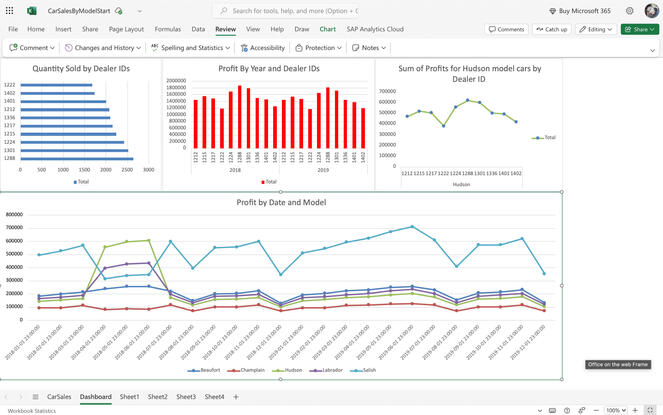Click the Comments button
Viewport: 663px width, 415px height.
pyautogui.click(x=507, y=30)
